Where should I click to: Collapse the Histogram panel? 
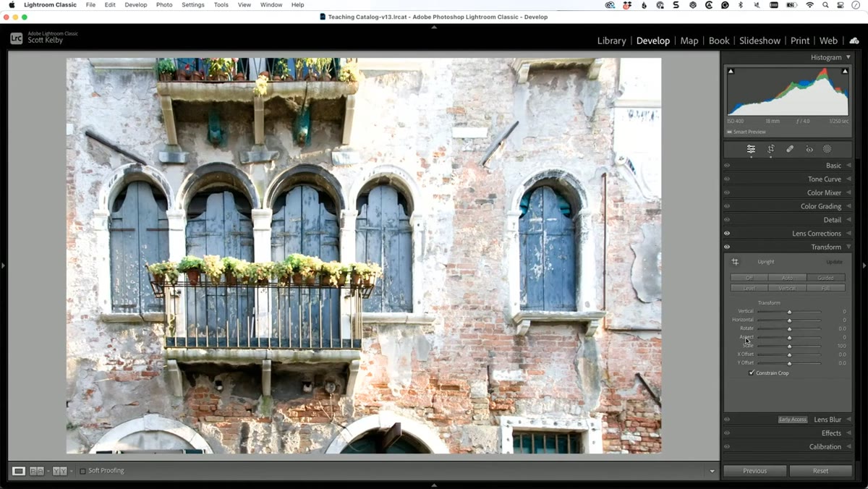pyautogui.click(x=848, y=57)
